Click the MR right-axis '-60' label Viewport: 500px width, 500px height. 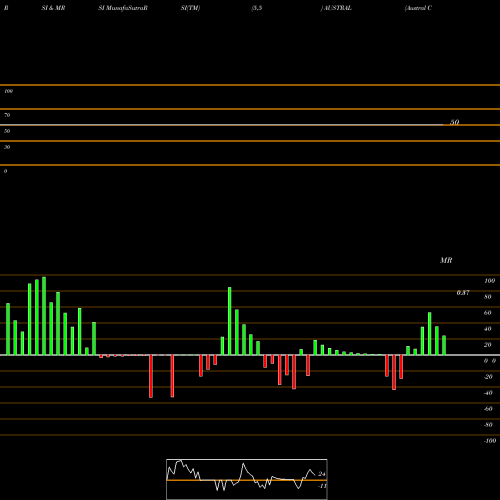click(488, 409)
